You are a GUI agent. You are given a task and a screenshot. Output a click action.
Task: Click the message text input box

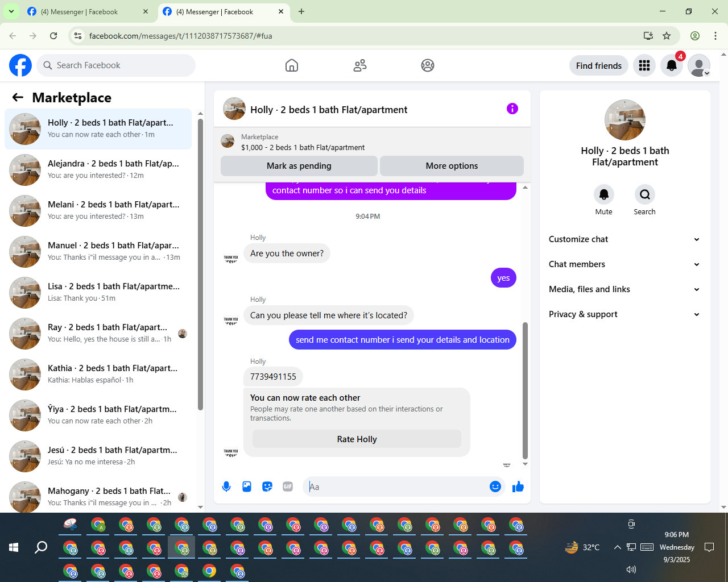point(397,487)
